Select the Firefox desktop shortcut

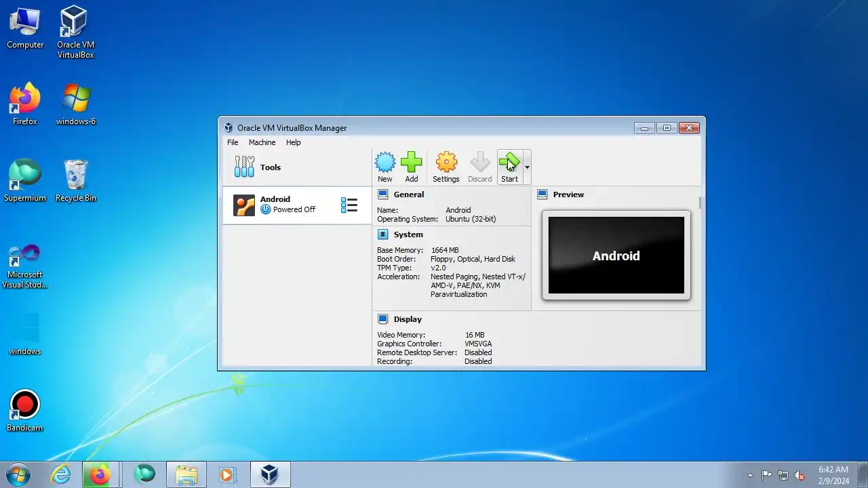point(25,104)
